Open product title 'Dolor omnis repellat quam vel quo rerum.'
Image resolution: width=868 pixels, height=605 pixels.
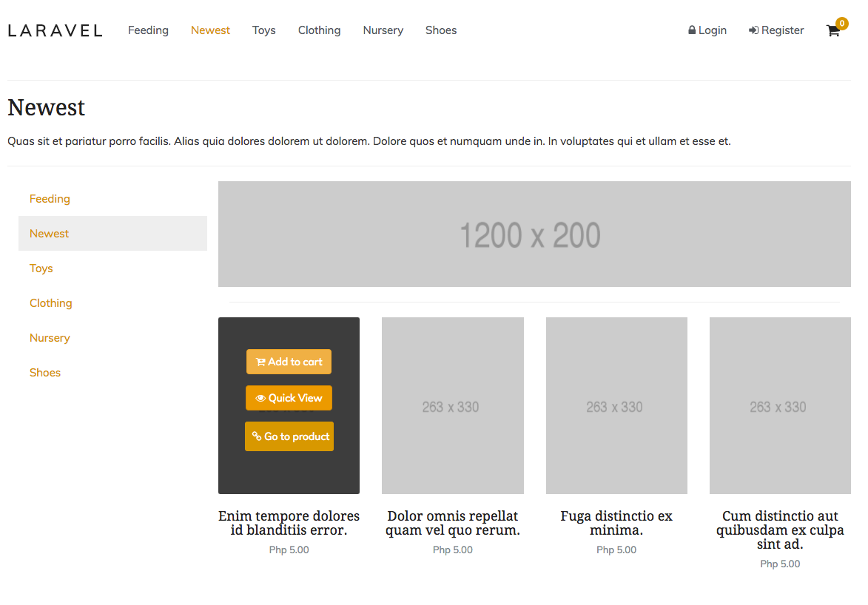(x=453, y=523)
